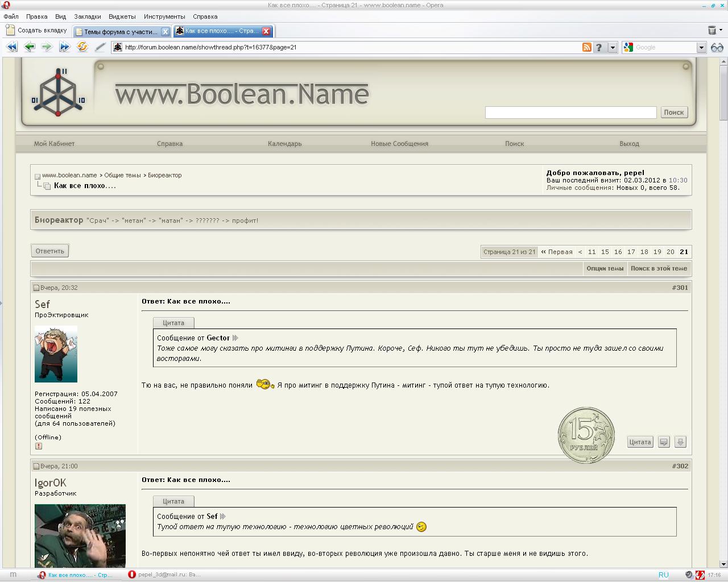The image size is (728, 582).
Task: Open the address bar history dropdown
Action: (613, 48)
